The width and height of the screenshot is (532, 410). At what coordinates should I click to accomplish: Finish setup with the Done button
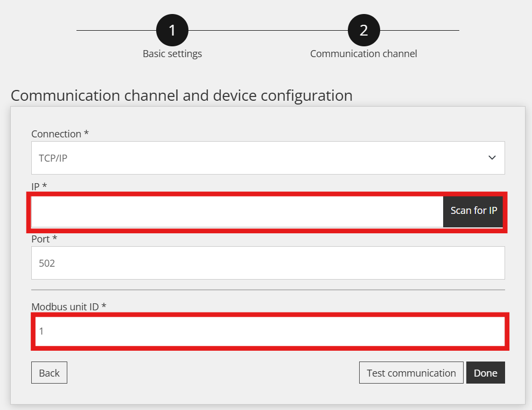[486, 373]
